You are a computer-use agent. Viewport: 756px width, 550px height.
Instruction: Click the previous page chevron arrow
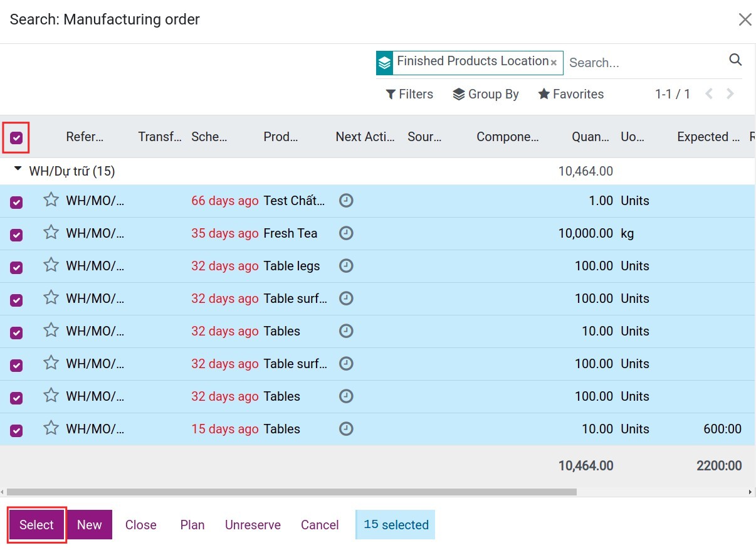(x=709, y=93)
